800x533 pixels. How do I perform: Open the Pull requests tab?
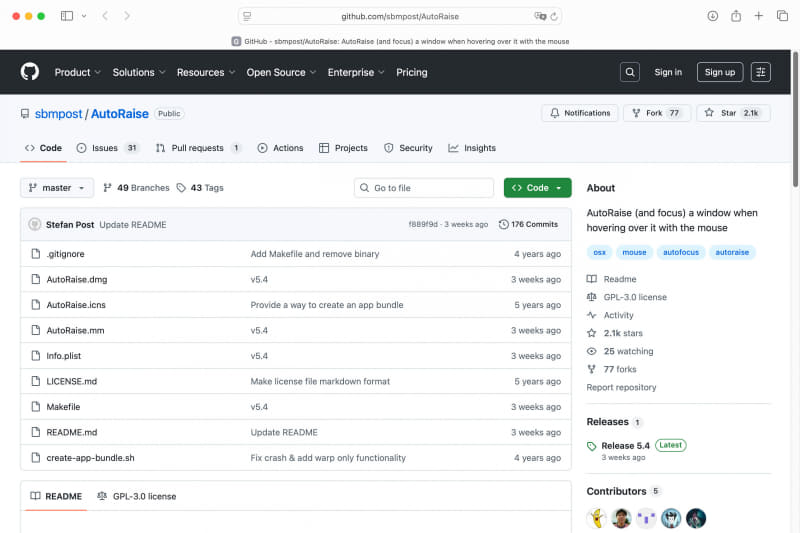coord(198,148)
